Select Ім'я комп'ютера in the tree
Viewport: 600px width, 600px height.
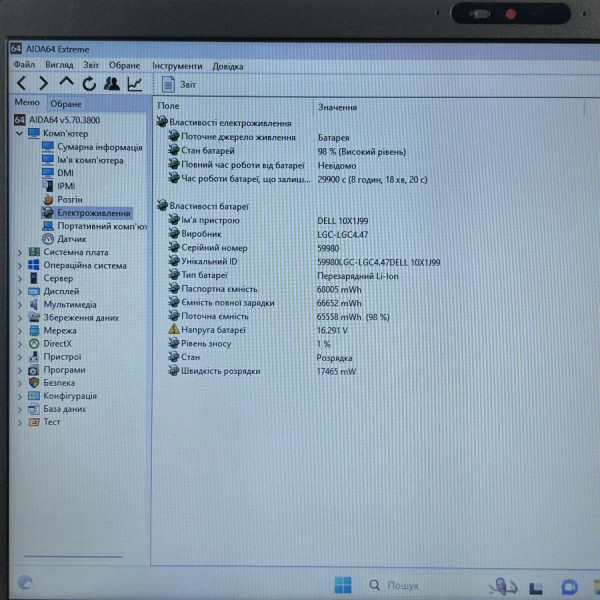83,160
